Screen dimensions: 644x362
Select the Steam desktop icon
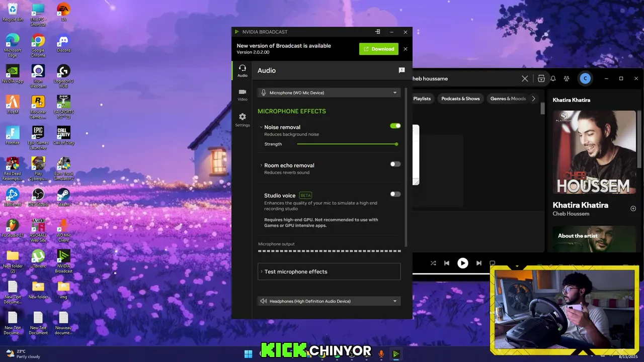[63, 197]
